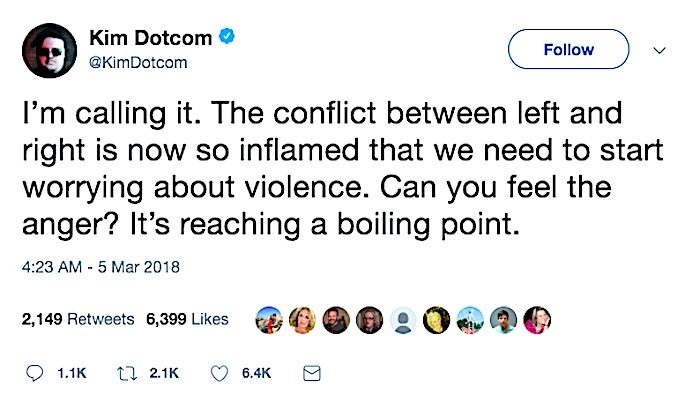Click the Follow button
The height and width of the screenshot is (401, 700).
[x=568, y=49]
